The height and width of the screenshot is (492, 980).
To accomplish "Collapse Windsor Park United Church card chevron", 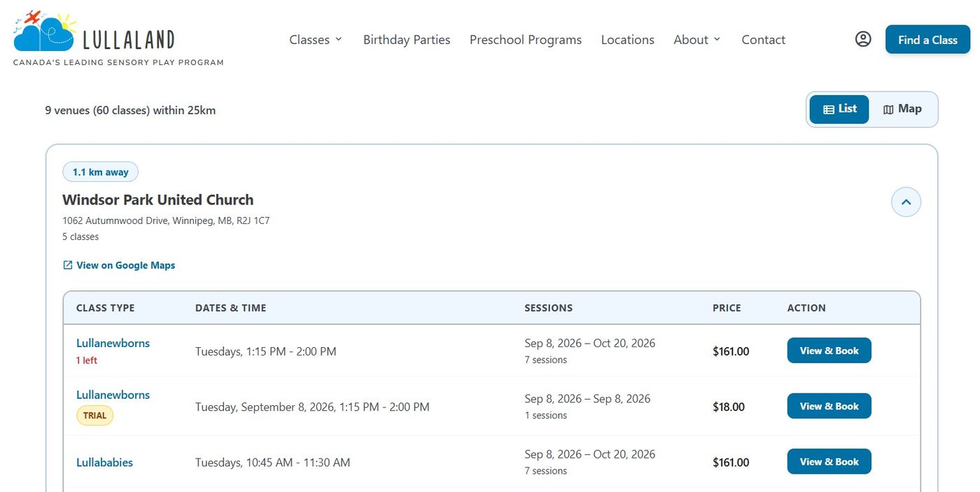I will point(906,202).
